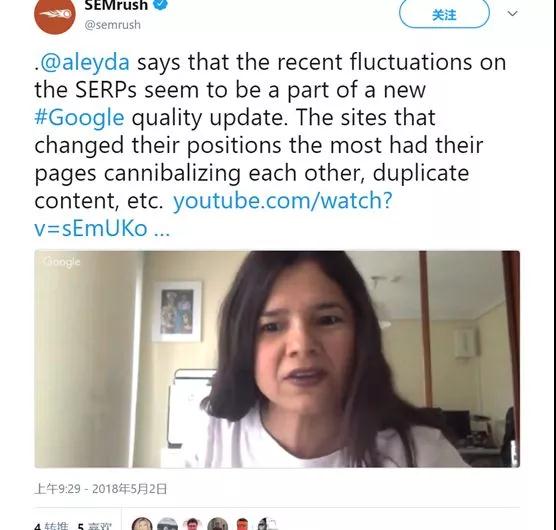Play the embedded video thumbnail

tap(277, 359)
